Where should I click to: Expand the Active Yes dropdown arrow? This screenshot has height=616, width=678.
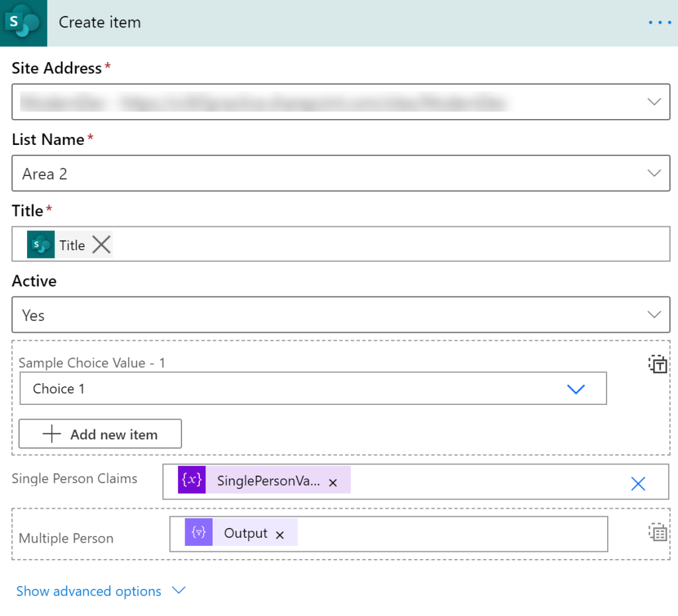[x=654, y=314]
